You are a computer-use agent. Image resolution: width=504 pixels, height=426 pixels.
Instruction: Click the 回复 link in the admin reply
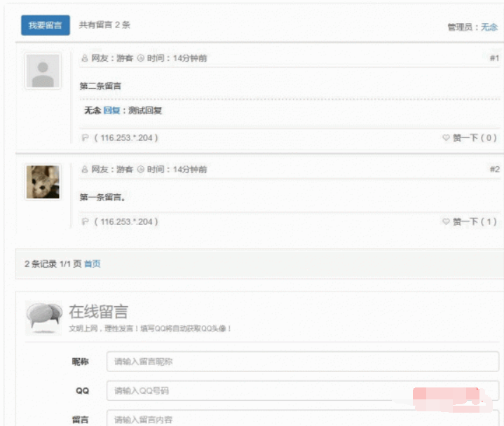point(111,111)
